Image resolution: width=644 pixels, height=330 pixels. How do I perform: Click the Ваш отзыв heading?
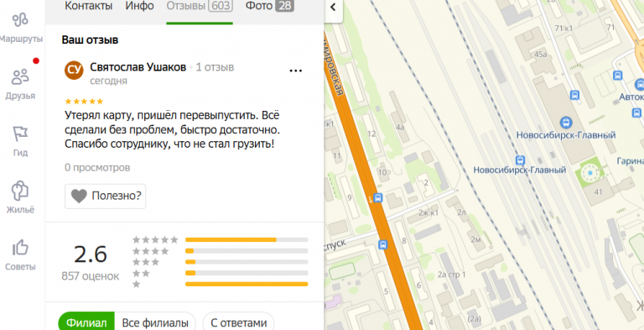pyautogui.click(x=90, y=40)
